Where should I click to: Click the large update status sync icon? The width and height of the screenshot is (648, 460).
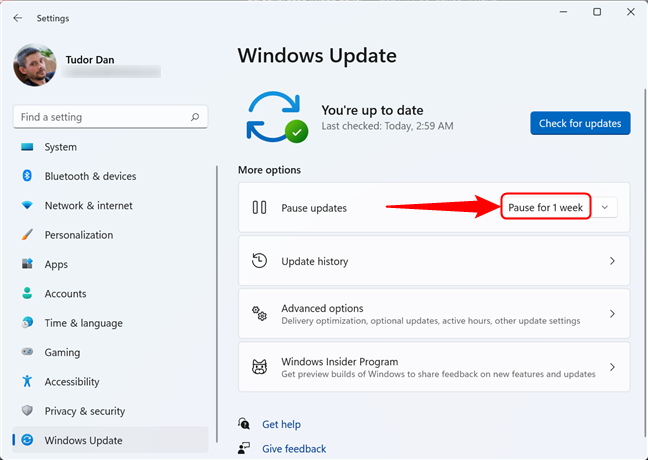(x=277, y=117)
